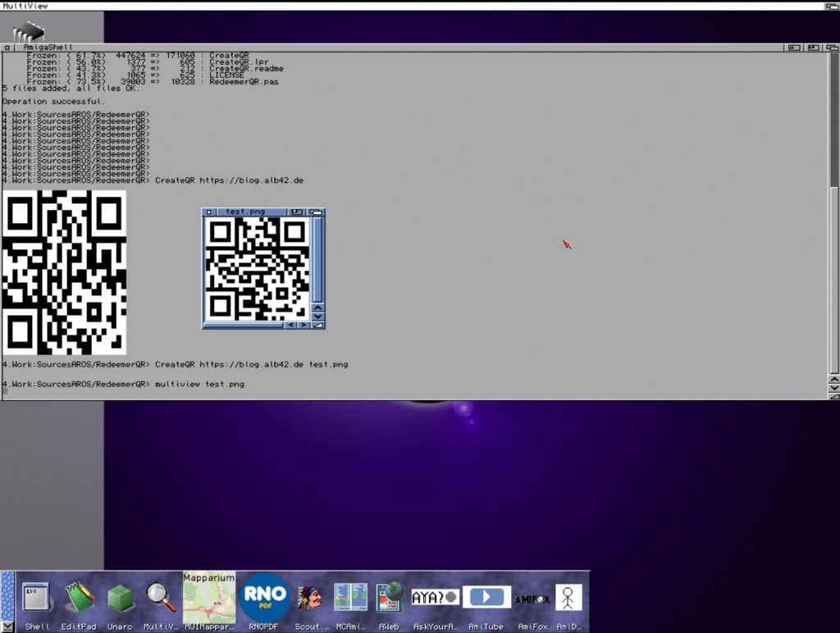Collapse the dock with bottom-left arrow
This screenshot has width=840, height=633.
coord(7,626)
